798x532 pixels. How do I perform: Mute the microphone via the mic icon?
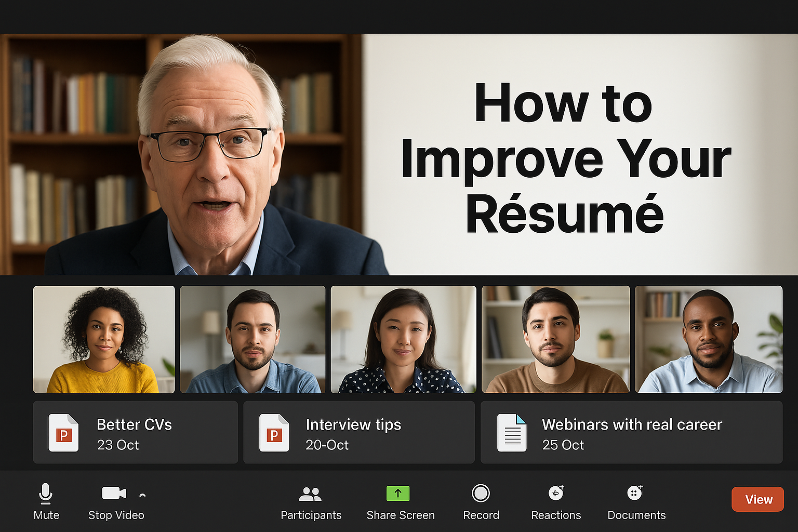pos(46,493)
